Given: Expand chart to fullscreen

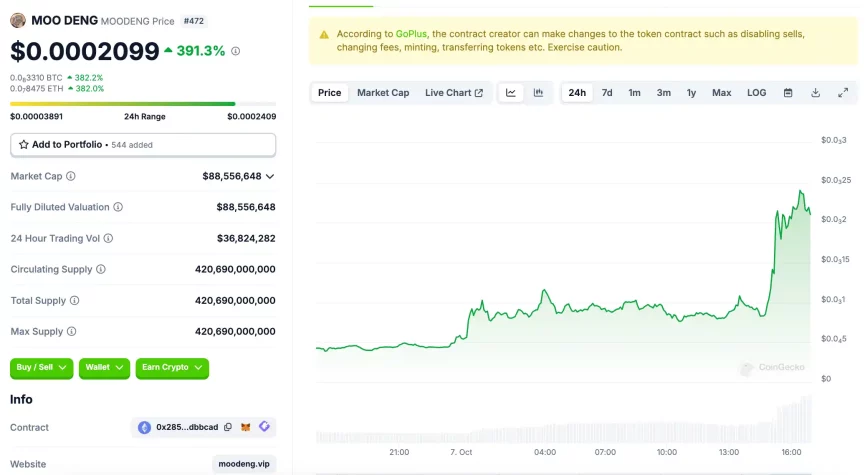Looking at the screenshot, I should (842, 93).
